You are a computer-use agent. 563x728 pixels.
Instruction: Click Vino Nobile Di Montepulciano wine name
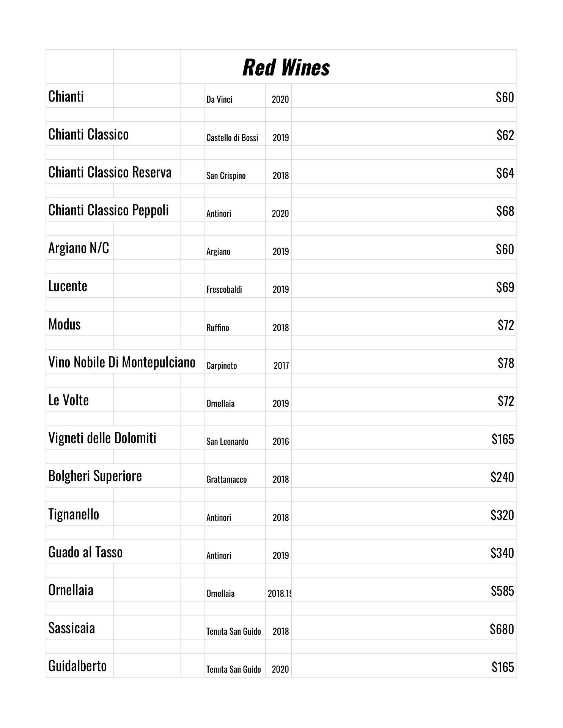122,362
